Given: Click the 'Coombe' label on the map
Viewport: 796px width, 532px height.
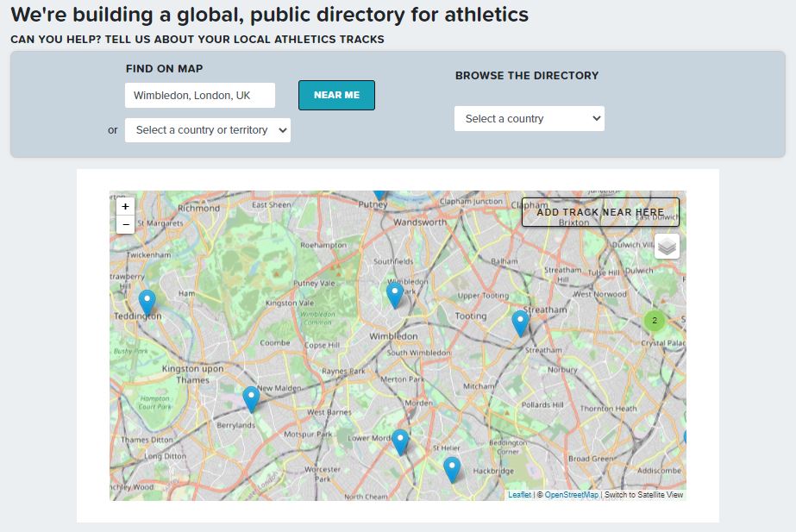Looking at the screenshot, I should coord(274,342).
